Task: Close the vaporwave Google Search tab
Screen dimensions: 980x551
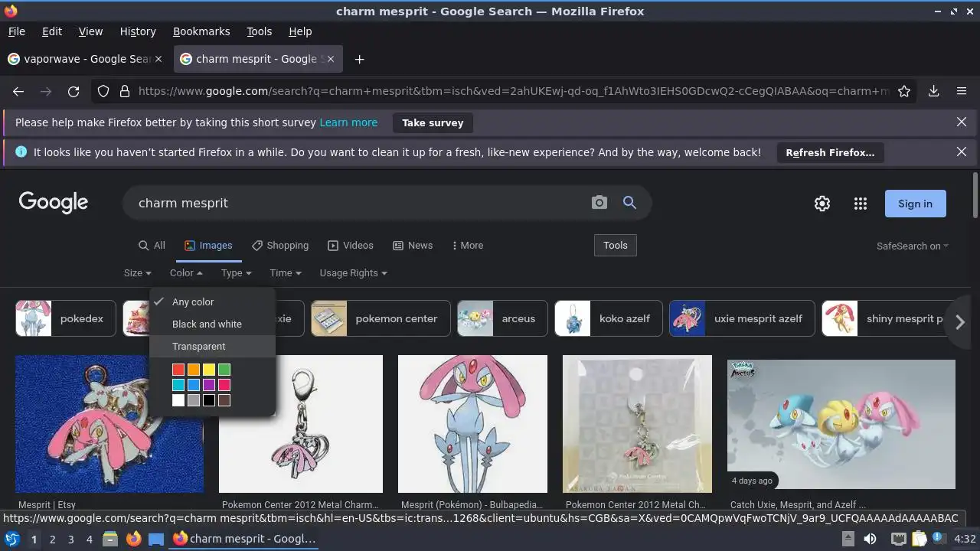Action: pyautogui.click(x=158, y=59)
